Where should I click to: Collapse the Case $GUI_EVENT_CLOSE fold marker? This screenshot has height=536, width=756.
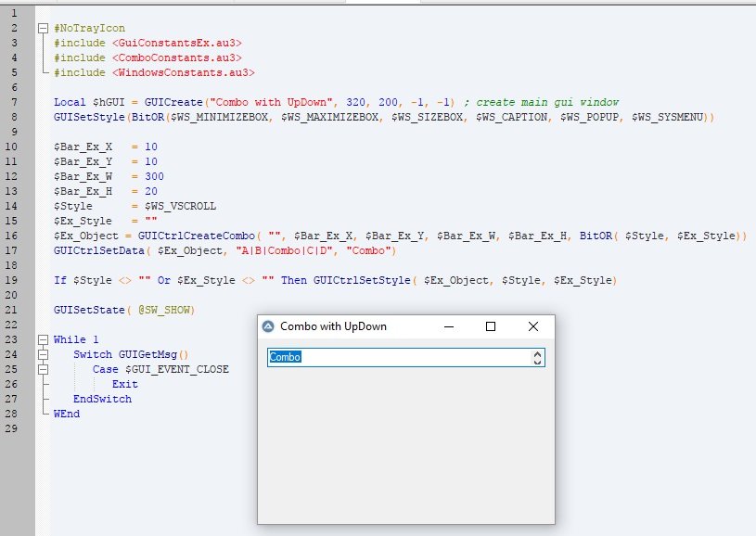43,369
